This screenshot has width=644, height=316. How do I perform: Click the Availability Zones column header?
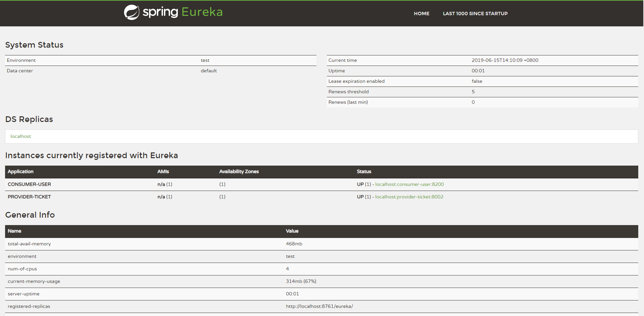239,172
